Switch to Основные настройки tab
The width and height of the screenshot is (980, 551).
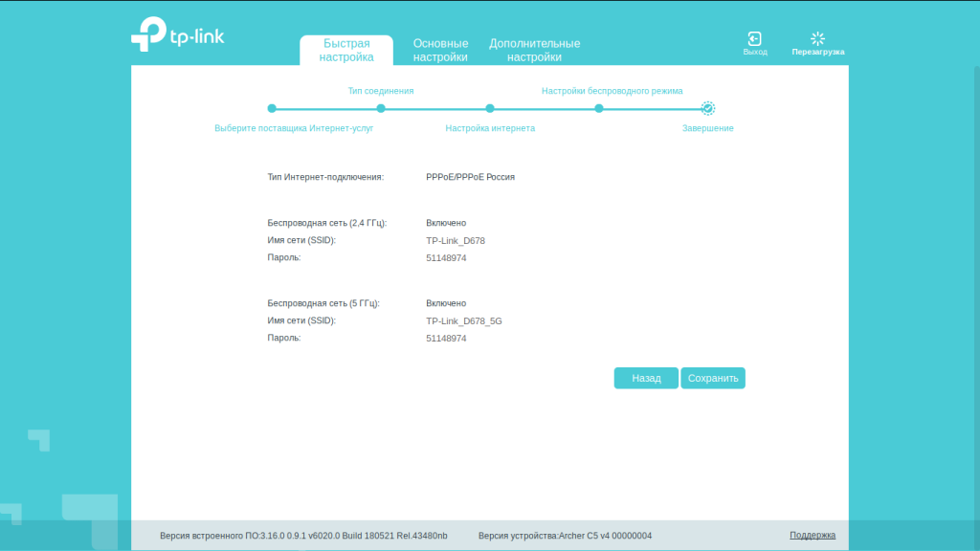(440, 50)
